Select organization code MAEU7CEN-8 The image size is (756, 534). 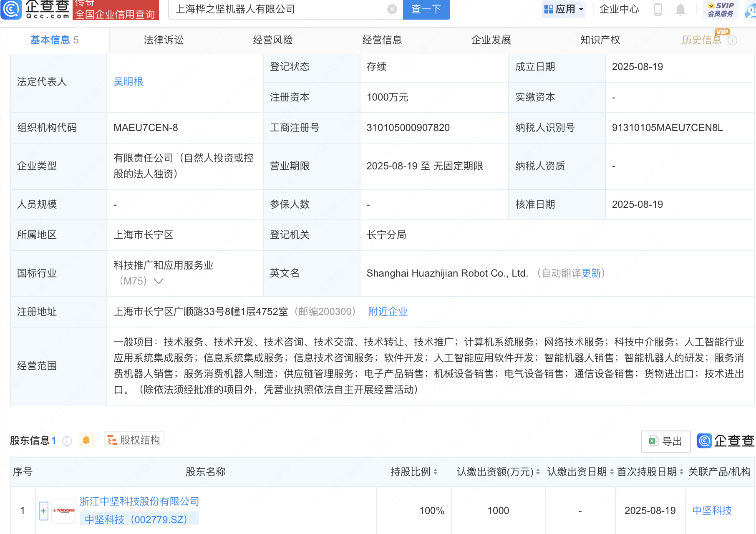pyautogui.click(x=146, y=128)
